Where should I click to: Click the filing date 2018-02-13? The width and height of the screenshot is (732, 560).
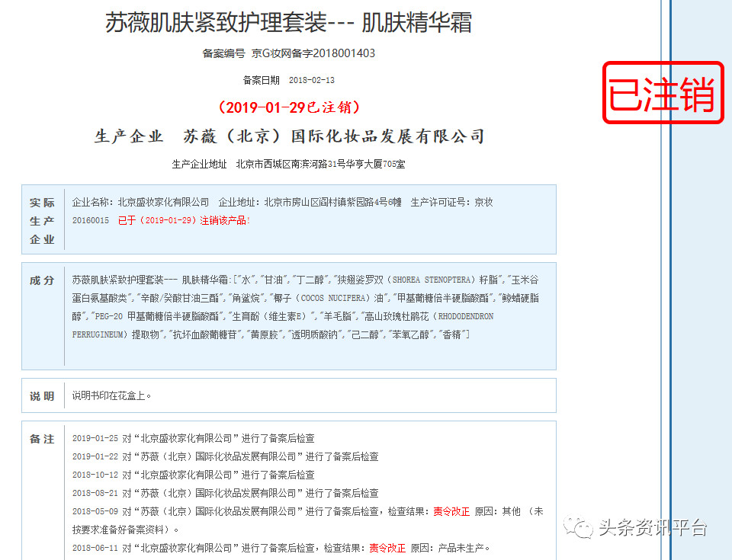tap(312, 80)
